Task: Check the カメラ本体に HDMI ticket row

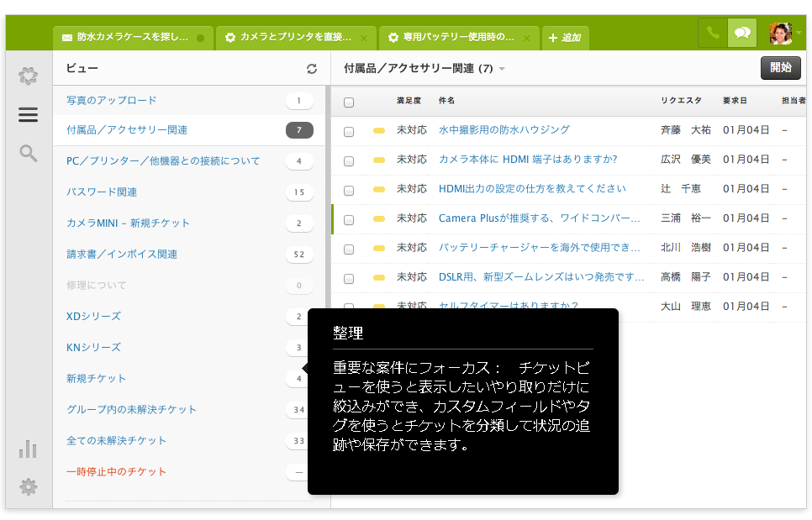Action: (x=349, y=161)
